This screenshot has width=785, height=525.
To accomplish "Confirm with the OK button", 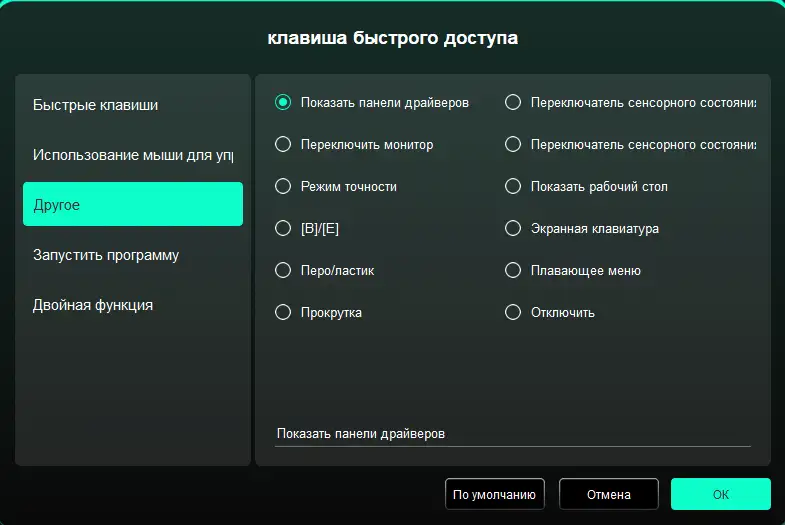I will pyautogui.click(x=720, y=494).
